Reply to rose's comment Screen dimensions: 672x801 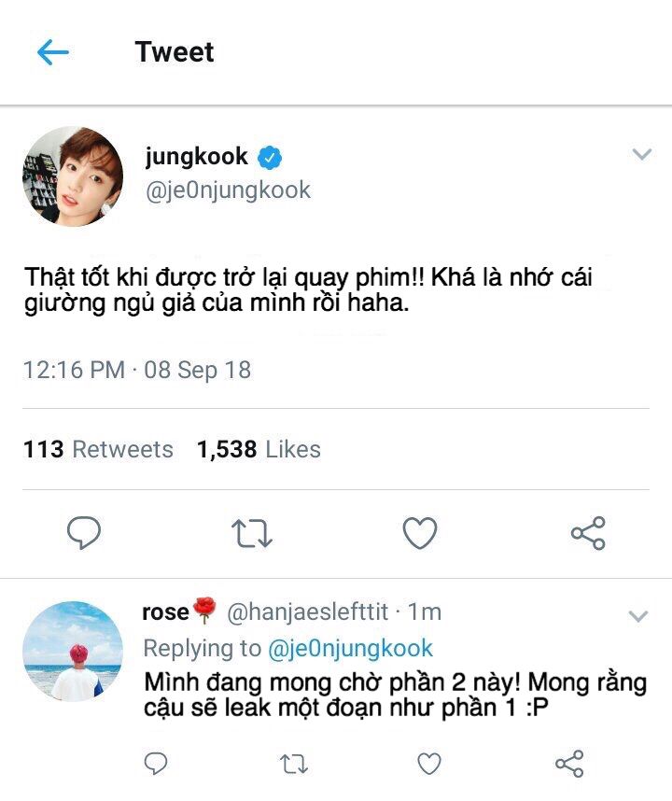pos(156,765)
